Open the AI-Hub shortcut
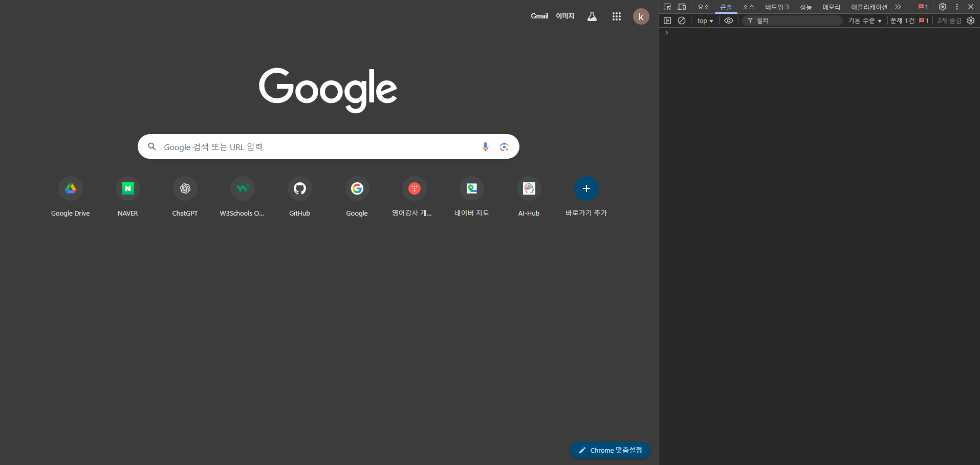The height and width of the screenshot is (465, 980). (529, 197)
